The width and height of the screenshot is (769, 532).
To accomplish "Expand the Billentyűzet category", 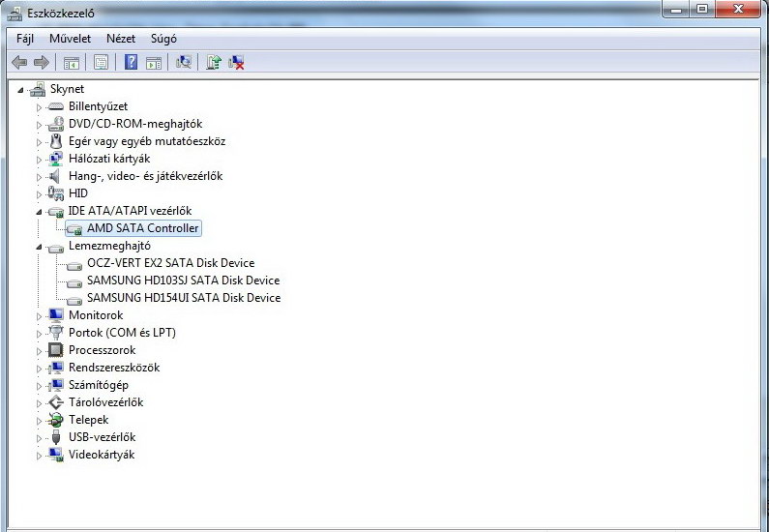I will point(40,107).
